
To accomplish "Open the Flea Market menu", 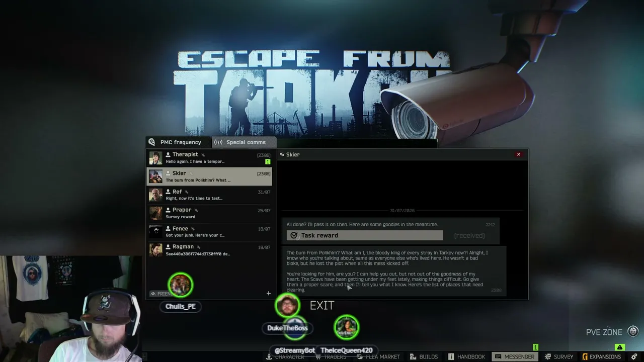I will pos(378,356).
